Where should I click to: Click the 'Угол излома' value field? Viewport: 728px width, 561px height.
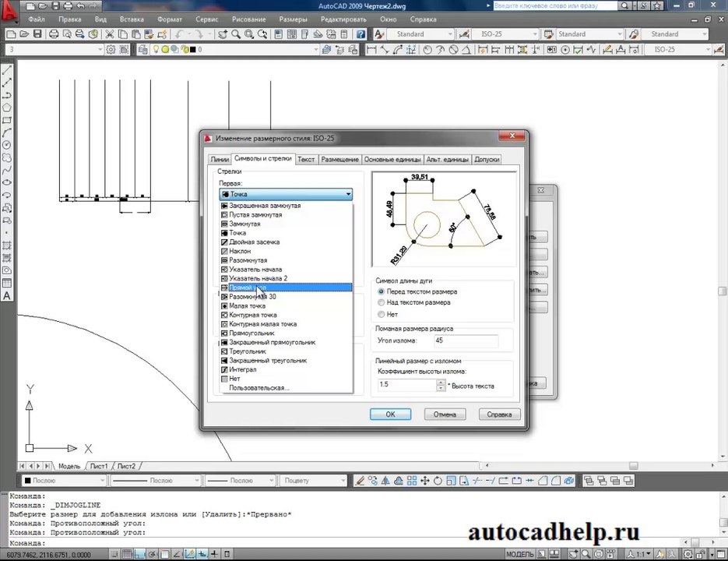[466, 340]
